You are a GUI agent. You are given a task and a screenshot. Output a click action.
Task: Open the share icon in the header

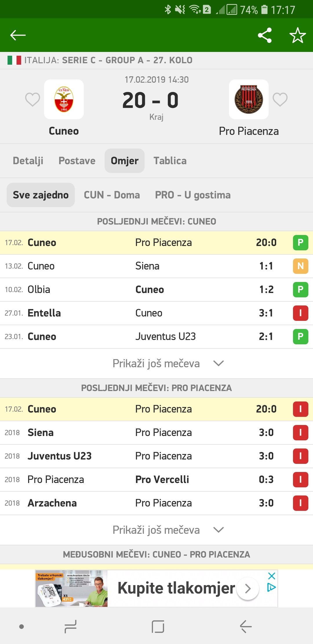coord(265,35)
